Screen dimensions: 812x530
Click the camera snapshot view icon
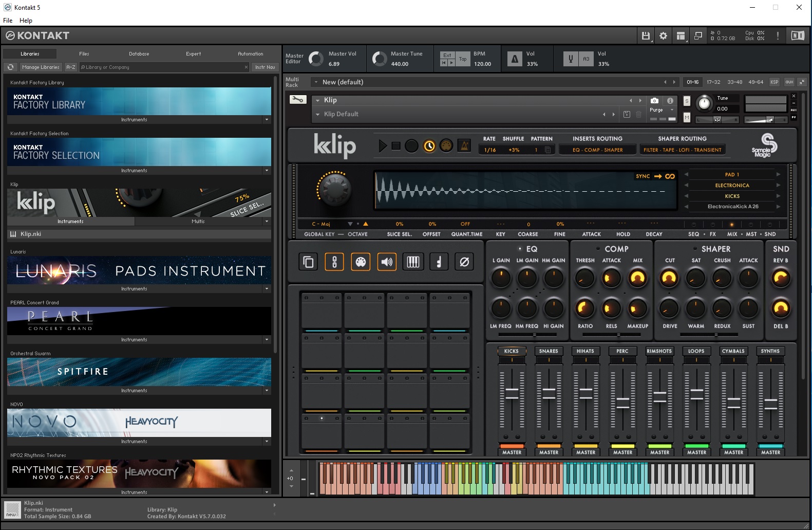[x=654, y=101]
